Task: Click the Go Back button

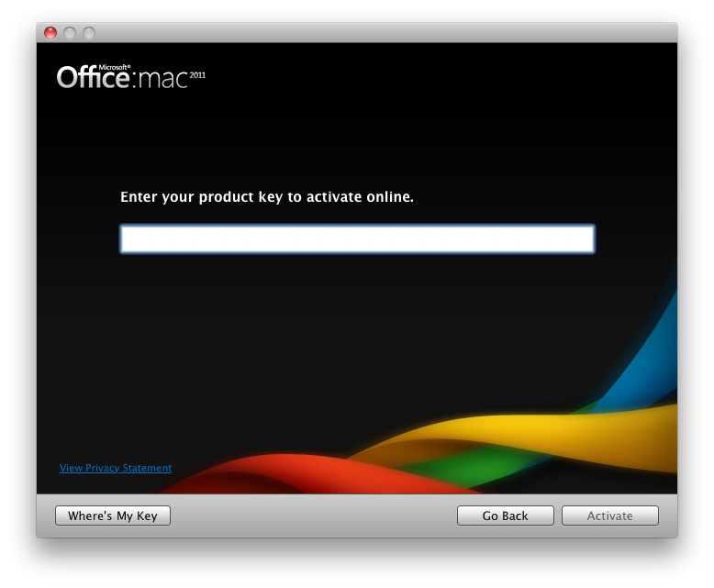Action: (506, 516)
